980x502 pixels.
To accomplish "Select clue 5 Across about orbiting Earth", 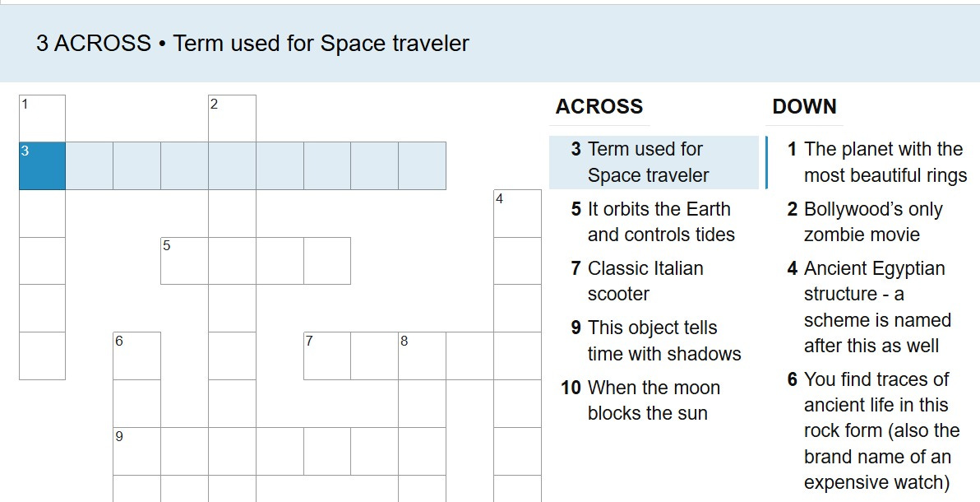I will [x=654, y=221].
